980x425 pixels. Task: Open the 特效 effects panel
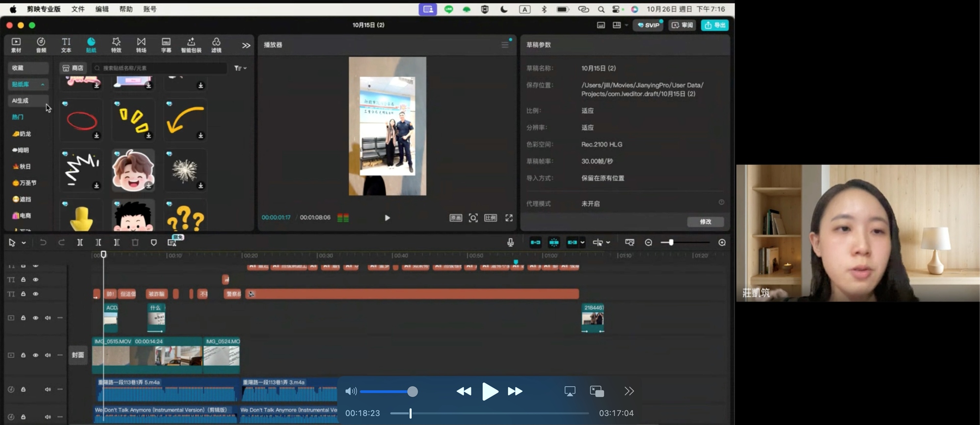pyautogui.click(x=116, y=45)
